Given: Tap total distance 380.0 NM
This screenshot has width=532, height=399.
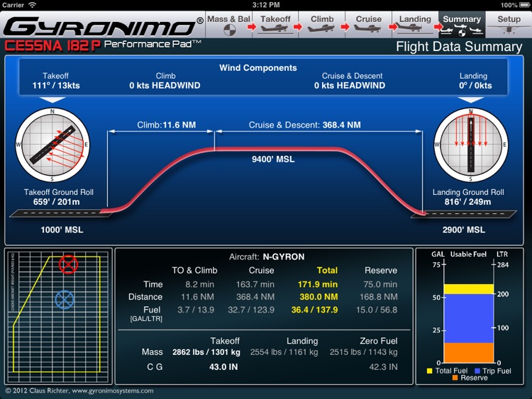Looking at the screenshot, I should point(318,297).
